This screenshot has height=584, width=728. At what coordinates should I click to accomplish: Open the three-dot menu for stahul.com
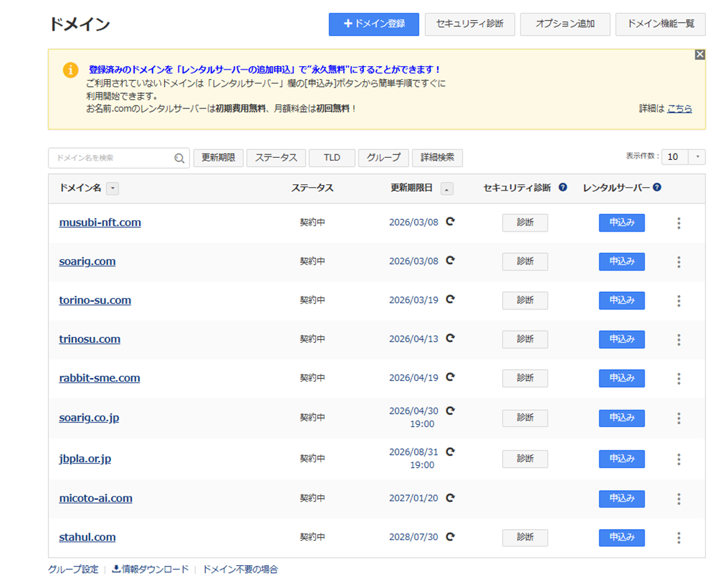point(679,538)
